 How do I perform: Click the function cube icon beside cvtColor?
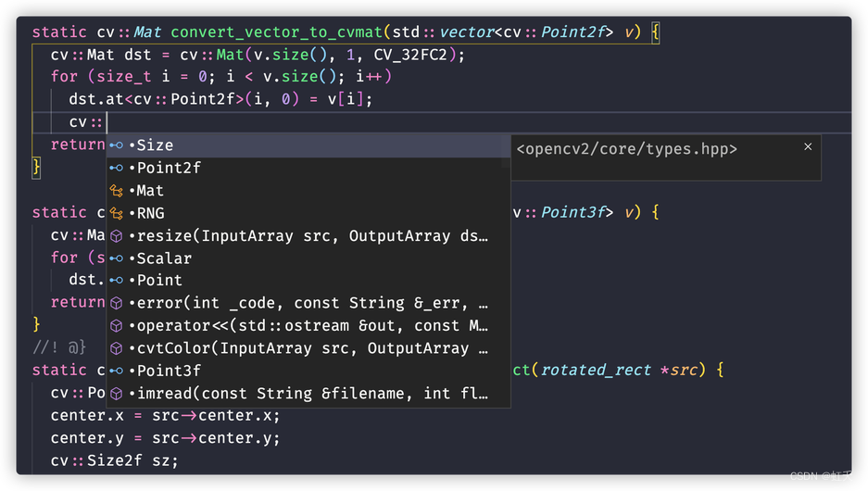pos(116,348)
